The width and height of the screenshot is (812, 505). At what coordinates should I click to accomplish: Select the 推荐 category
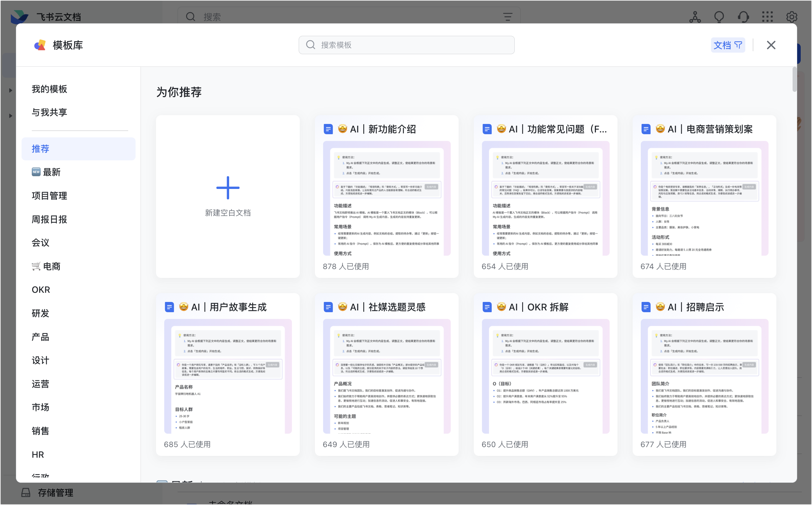[x=78, y=149]
